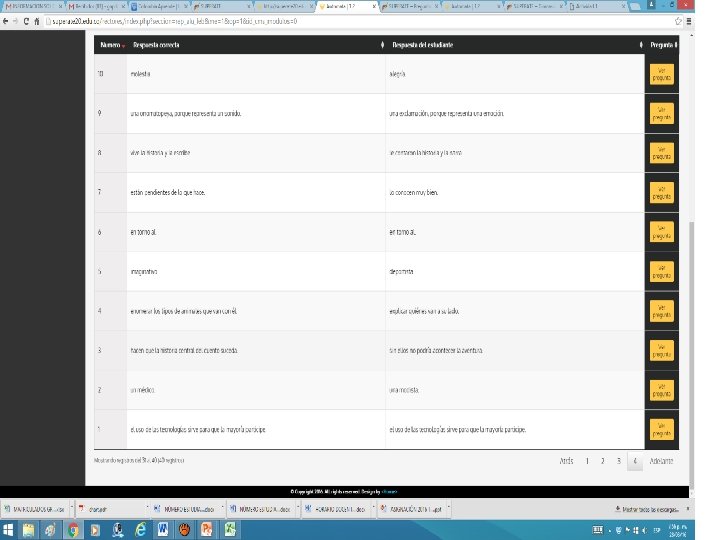
Task: Click Mostrar todas las descargas link
Action: tap(647, 509)
